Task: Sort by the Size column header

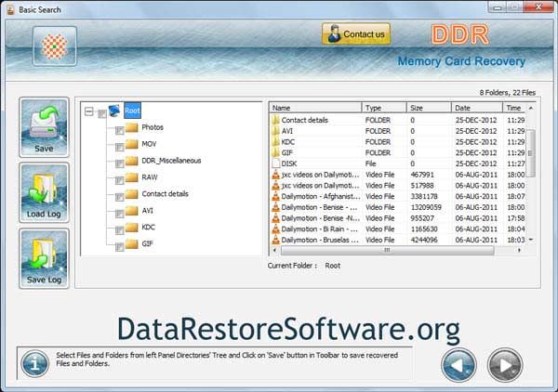Action: click(429, 108)
